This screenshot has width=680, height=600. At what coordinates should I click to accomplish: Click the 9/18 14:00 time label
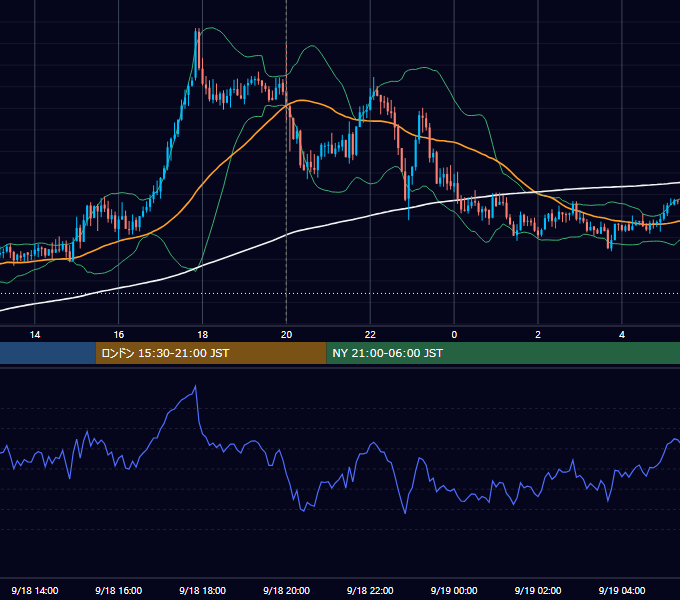click(35, 590)
